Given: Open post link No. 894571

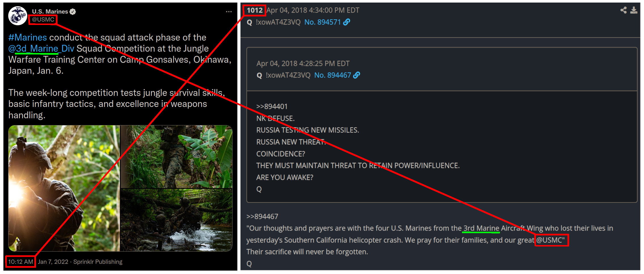Looking at the screenshot, I should (322, 22).
